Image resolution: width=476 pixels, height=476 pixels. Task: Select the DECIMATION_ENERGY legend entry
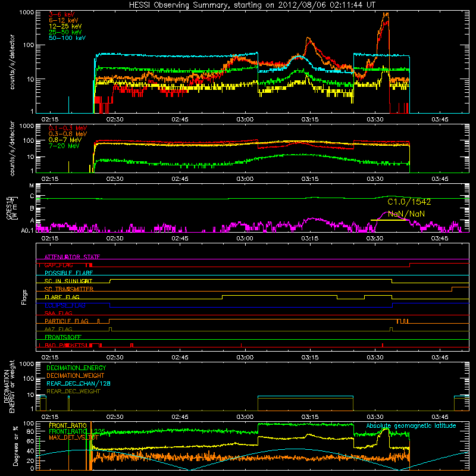[76, 368]
